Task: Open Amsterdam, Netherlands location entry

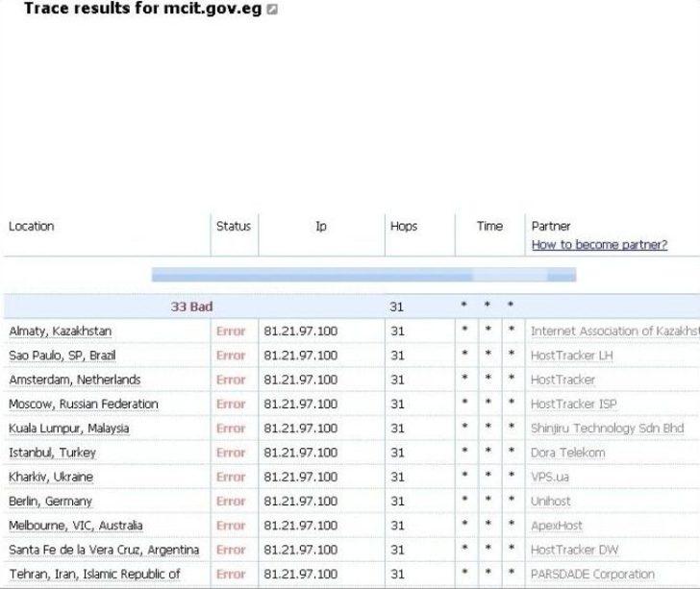Action: click(x=75, y=380)
